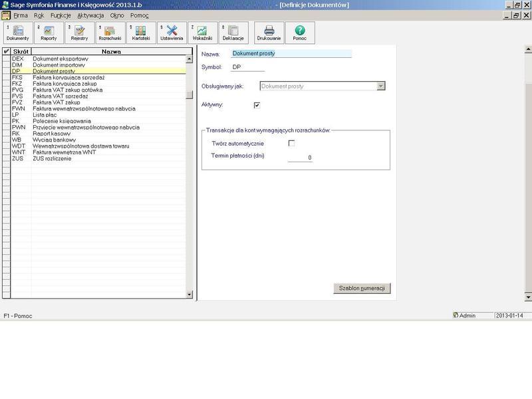Select the Wyciąg bankowy row
The image size is (532, 399).
[98, 140]
